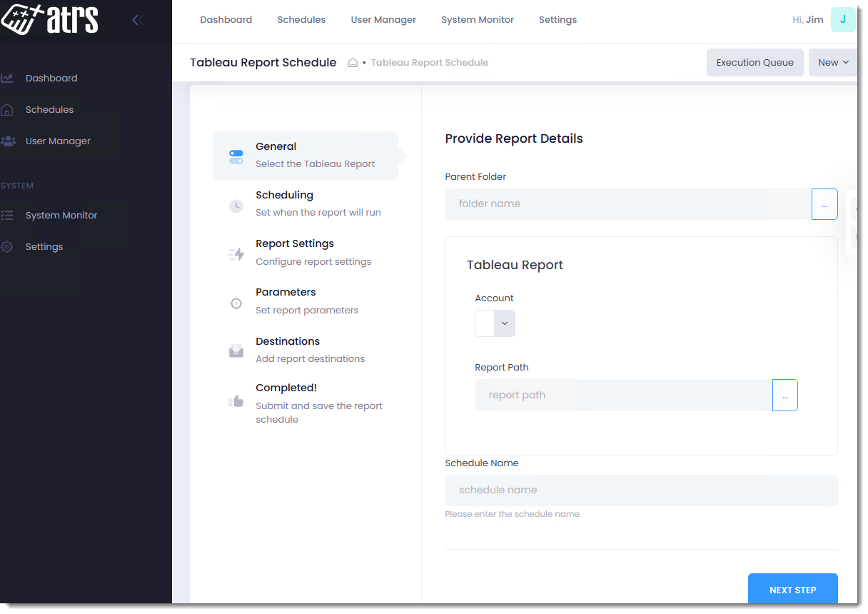Screen dimensions: 868x614
Task: Click the General step toggle icon
Action: tap(236, 156)
